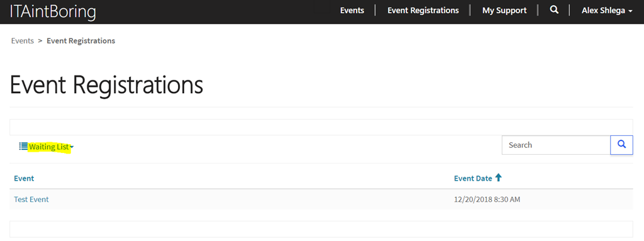Screen dimensions: 644x241
Task: Click the Event Registrations page heading
Action: (x=106, y=86)
